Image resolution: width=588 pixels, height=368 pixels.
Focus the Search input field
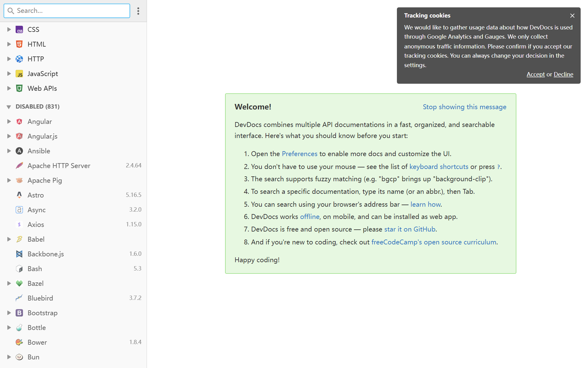pos(67,11)
